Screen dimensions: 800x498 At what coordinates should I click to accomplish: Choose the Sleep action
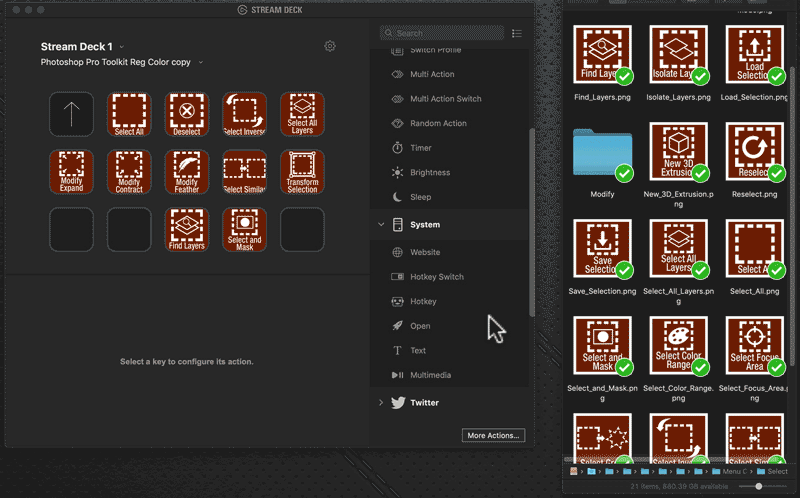(449, 197)
